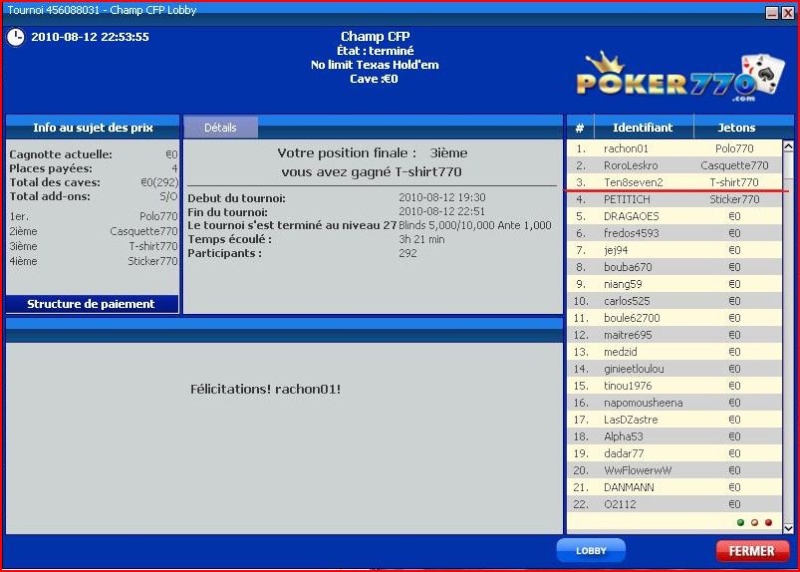
Task: Click the Cagnotte actuelle label
Action: click(x=60, y=155)
